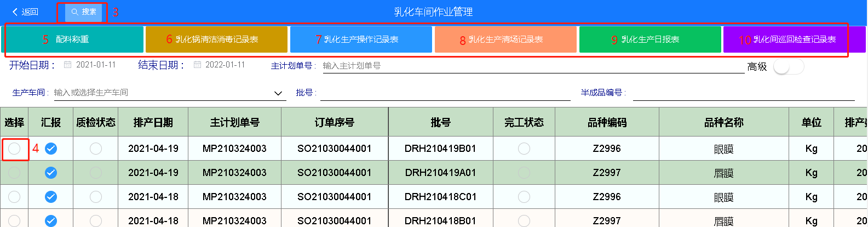
Task: Click the 半成品编号 input field
Action: [743, 93]
